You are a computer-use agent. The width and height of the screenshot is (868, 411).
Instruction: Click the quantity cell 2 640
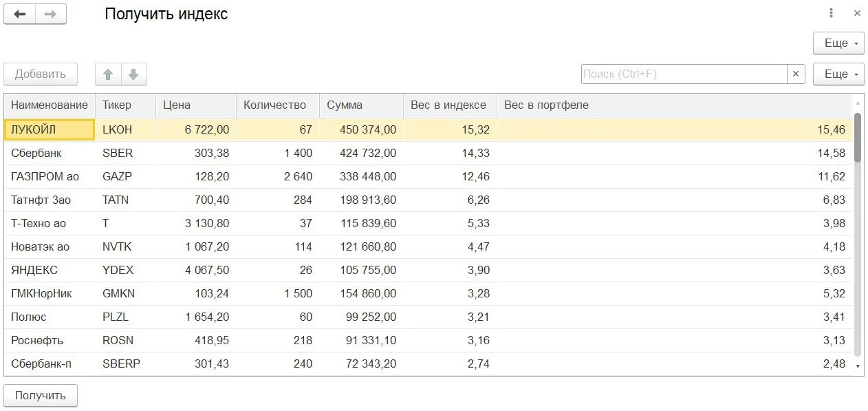(x=278, y=176)
